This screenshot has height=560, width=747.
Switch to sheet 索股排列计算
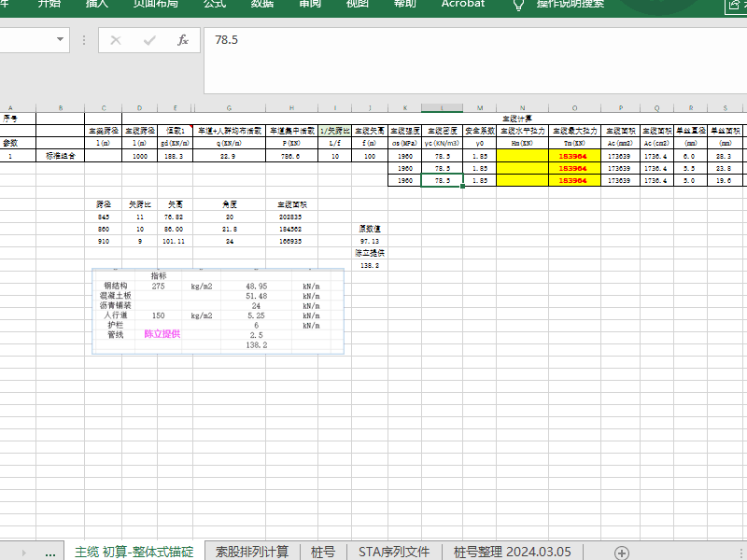tap(252, 552)
